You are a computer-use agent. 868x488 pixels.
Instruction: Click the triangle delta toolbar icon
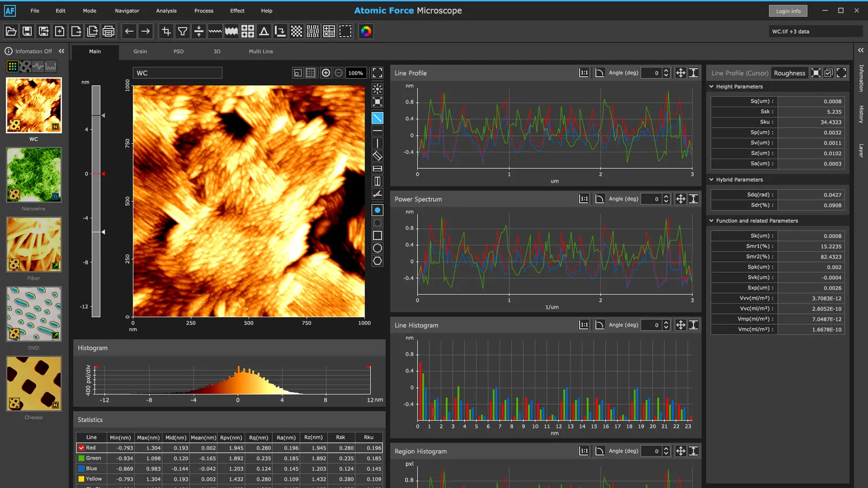click(264, 31)
